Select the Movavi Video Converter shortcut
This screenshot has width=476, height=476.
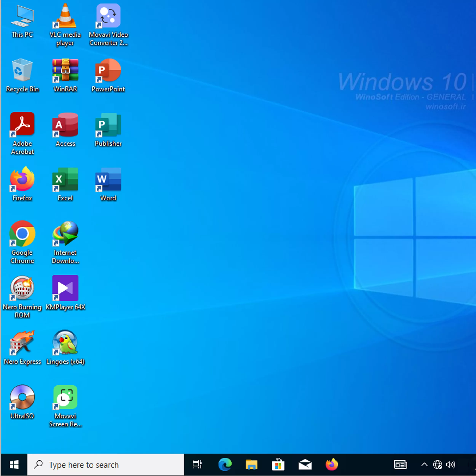pyautogui.click(x=108, y=16)
